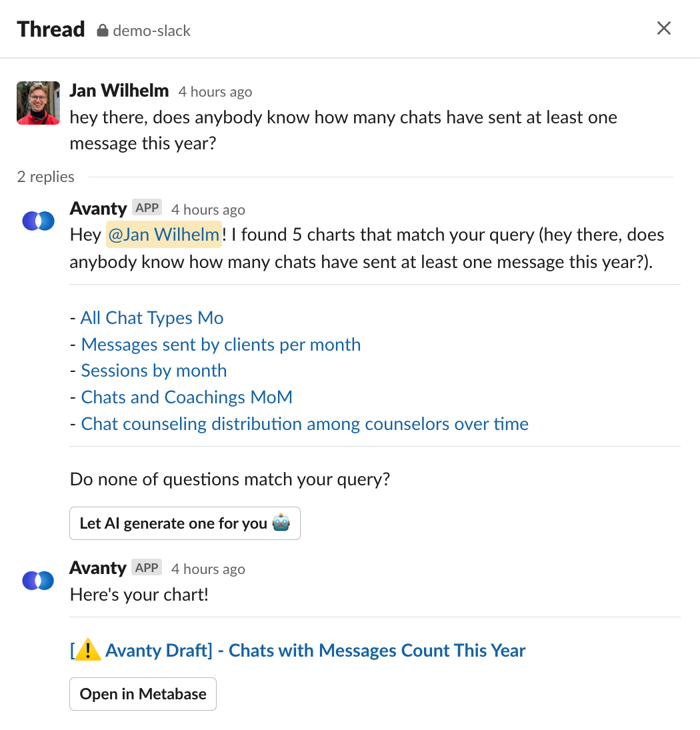Image resolution: width=700 pixels, height=730 pixels.
Task: Click the @Jan Wilhelm mention
Action: (x=164, y=235)
